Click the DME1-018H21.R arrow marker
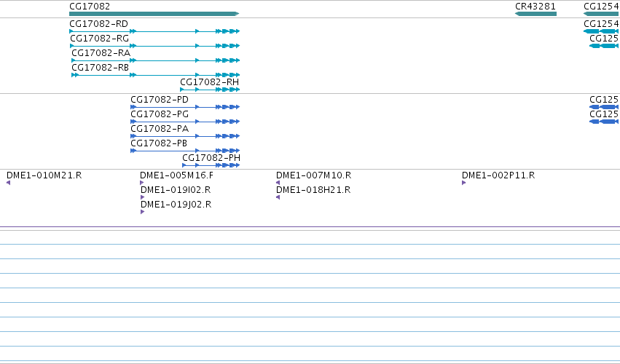The width and height of the screenshot is (620, 364). tap(278, 197)
